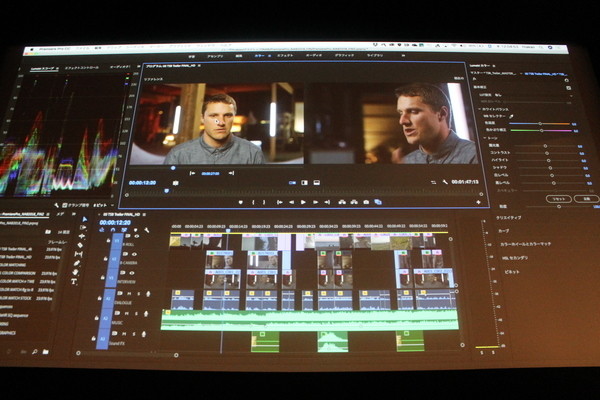Step forward one frame
This screenshot has height=400, width=600.
pos(316,202)
